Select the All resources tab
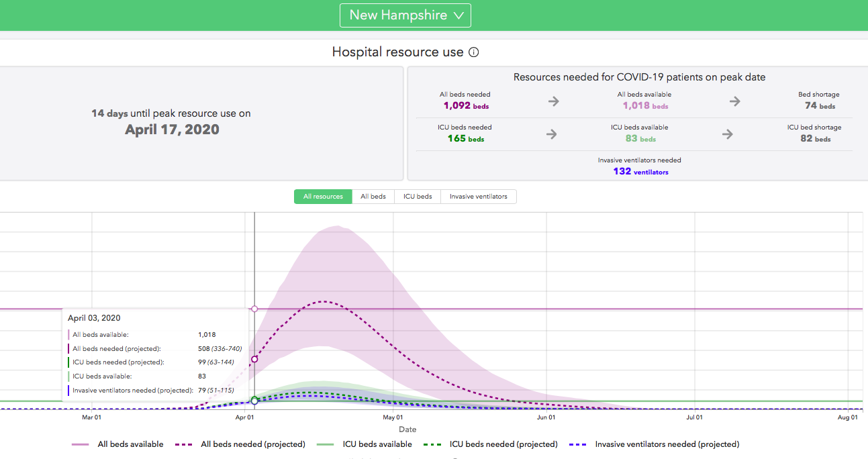This screenshot has width=868, height=459. (323, 197)
